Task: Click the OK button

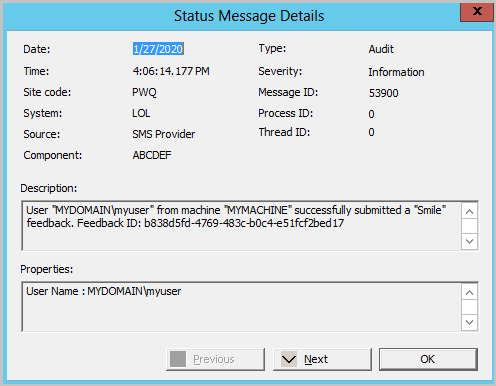Action: point(428,359)
